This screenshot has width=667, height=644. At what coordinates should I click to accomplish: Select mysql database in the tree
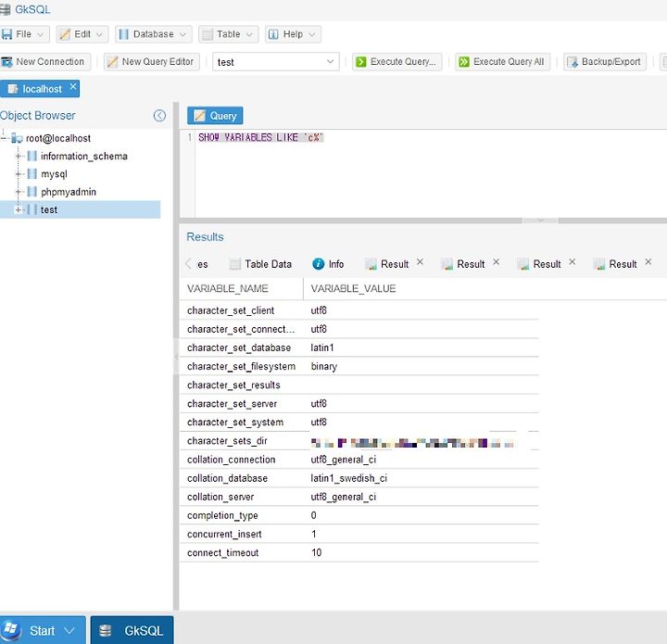[x=54, y=174]
